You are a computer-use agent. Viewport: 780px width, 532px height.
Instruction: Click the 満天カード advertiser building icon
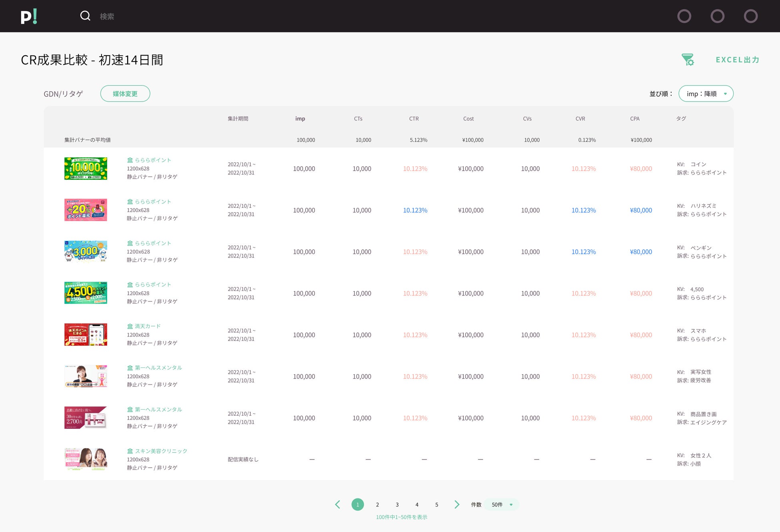[x=130, y=326]
